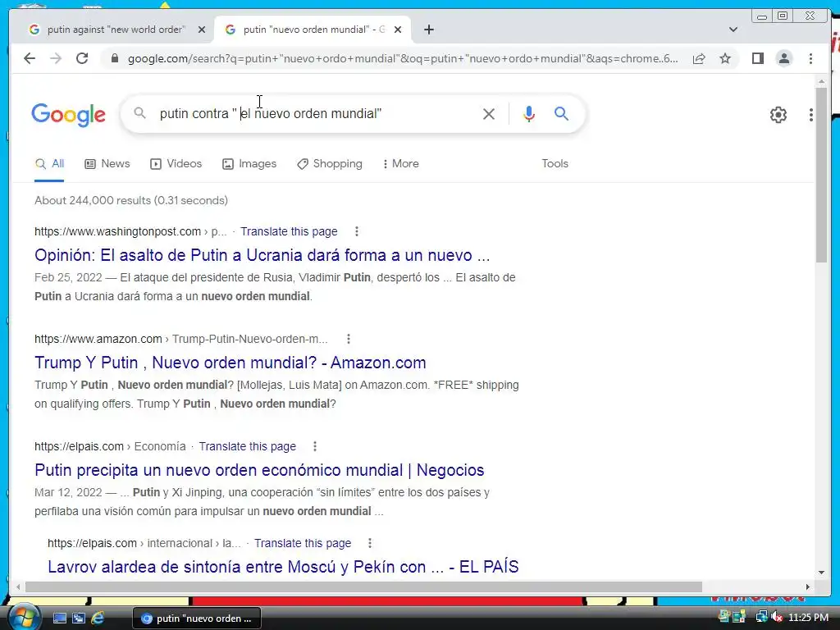Switch to Shopping results
840x630 pixels.
pos(330,163)
